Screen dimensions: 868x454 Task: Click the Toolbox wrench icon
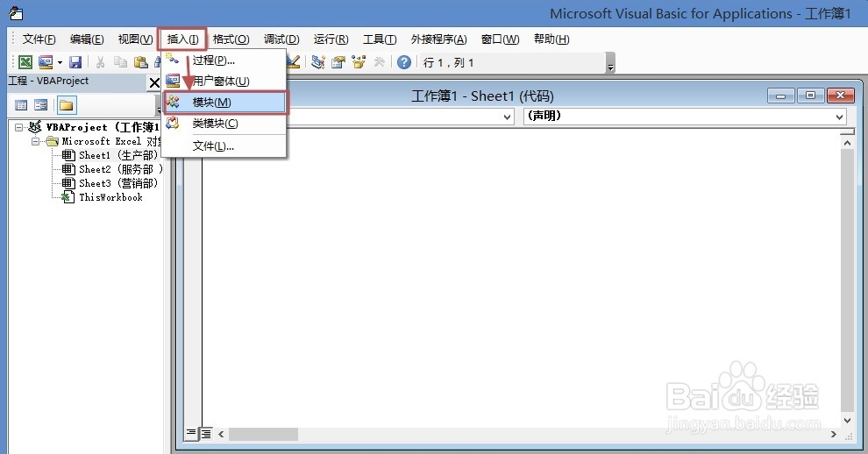pos(379,62)
